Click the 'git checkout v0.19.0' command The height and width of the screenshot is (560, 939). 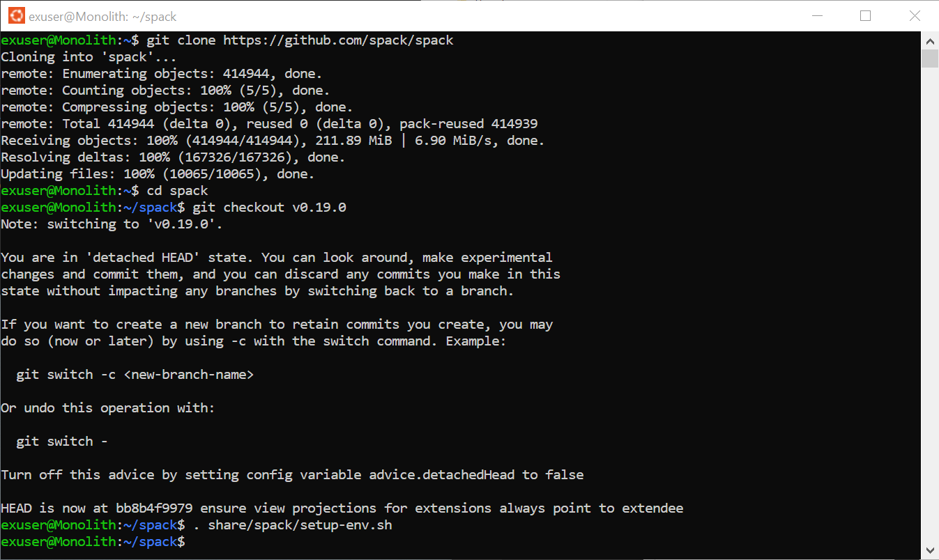tap(269, 208)
